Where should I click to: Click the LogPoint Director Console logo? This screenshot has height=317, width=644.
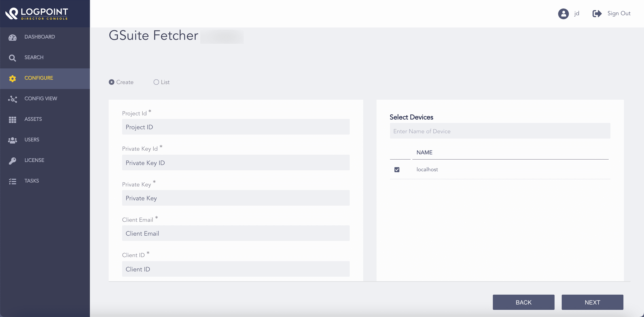(x=37, y=13)
